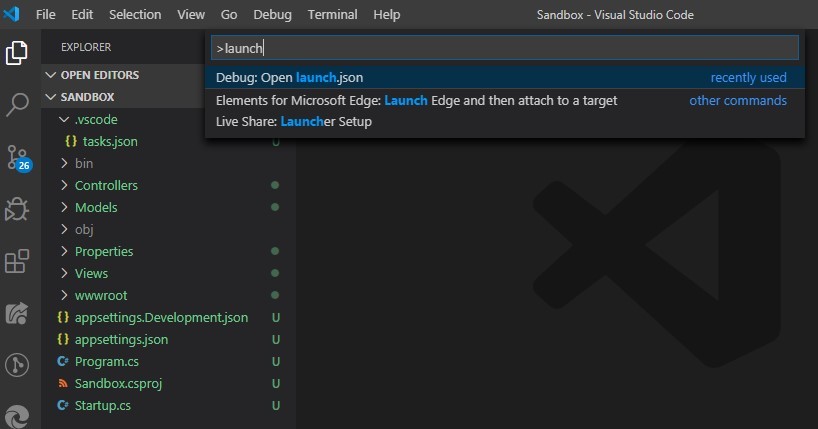
Task: Click the C# icon beside Program.cs
Action: pyautogui.click(x=63, y=361)
